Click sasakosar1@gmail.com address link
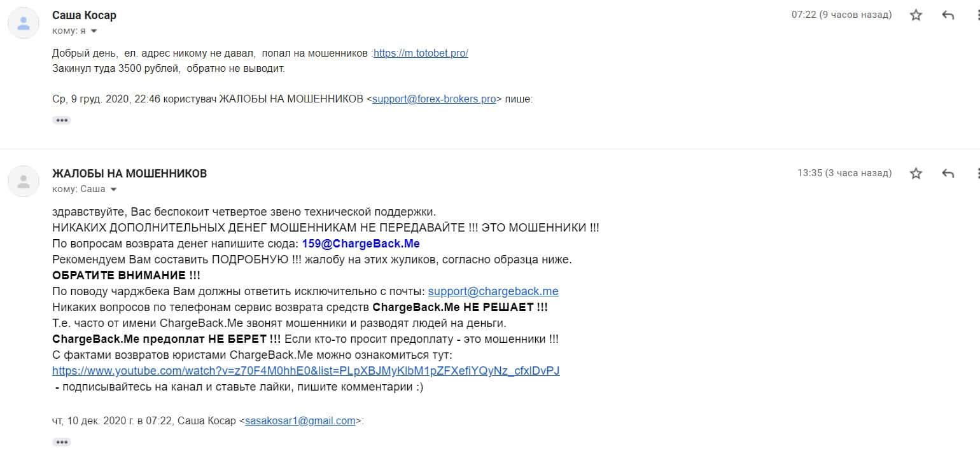Screen dimensions: 980x451 [x=300, y=420]
